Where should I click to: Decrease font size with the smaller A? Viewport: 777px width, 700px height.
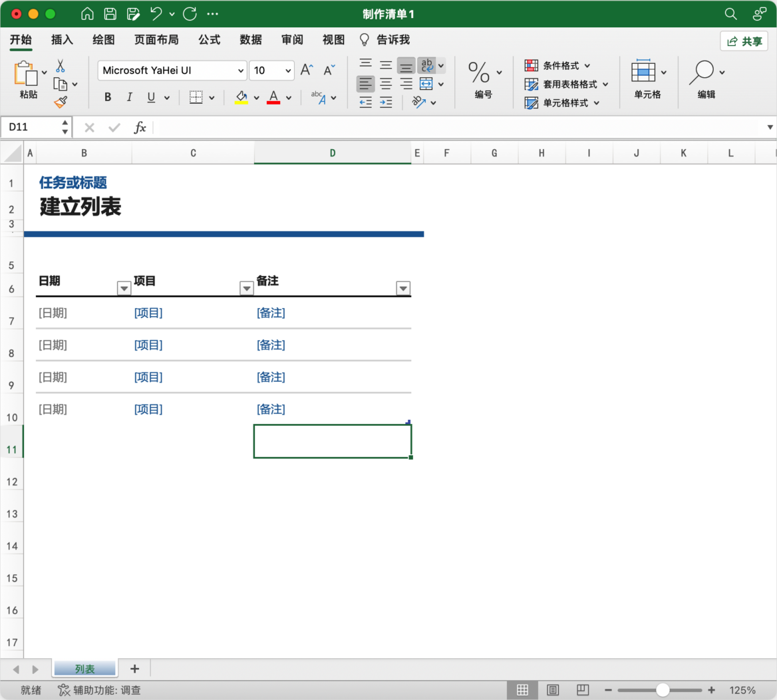[329, 70]
